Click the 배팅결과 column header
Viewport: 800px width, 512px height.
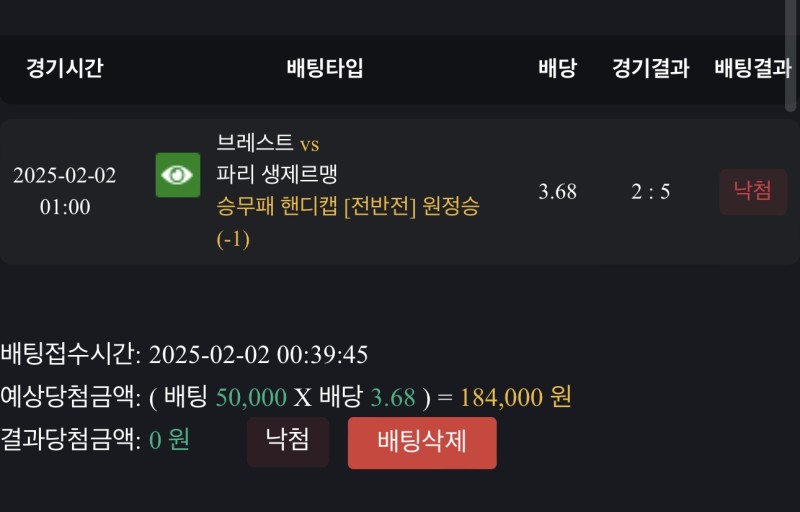(753, 69)
